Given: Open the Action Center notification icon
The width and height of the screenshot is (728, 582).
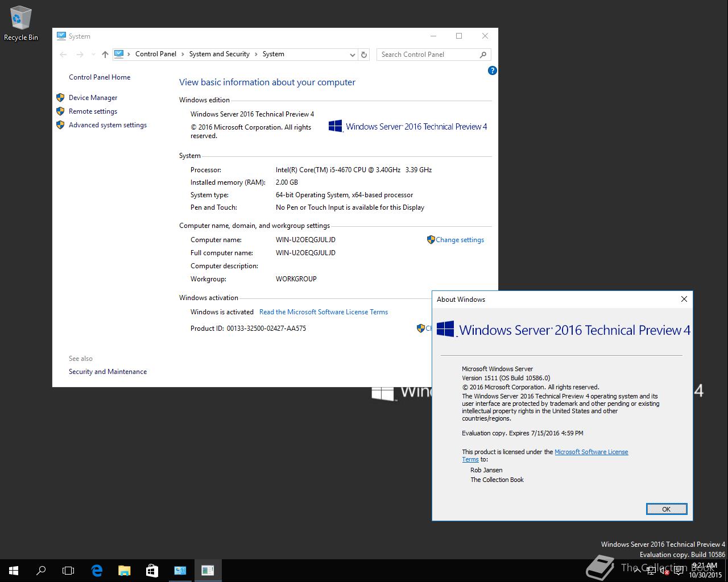Looking at the screenshot, I should coord(678,571).
